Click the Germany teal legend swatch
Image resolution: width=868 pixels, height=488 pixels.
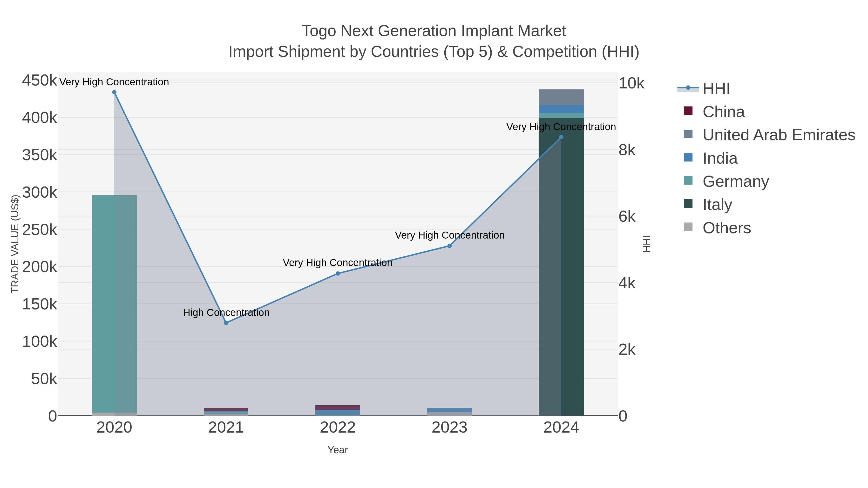[x=688, y=180]
